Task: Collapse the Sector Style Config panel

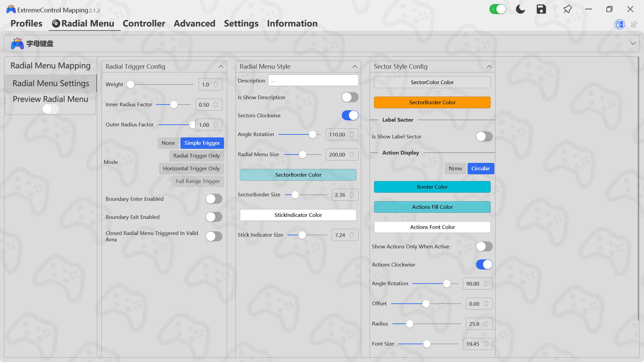Action: 489,66
